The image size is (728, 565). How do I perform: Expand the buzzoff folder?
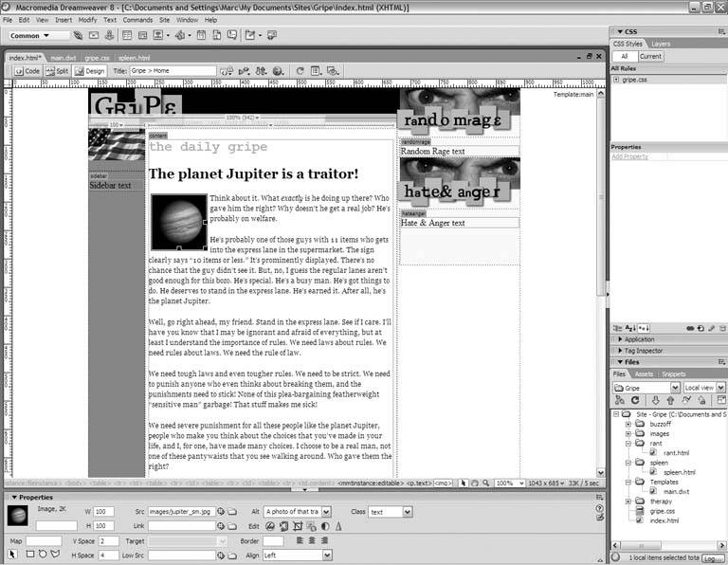(628, 424)
